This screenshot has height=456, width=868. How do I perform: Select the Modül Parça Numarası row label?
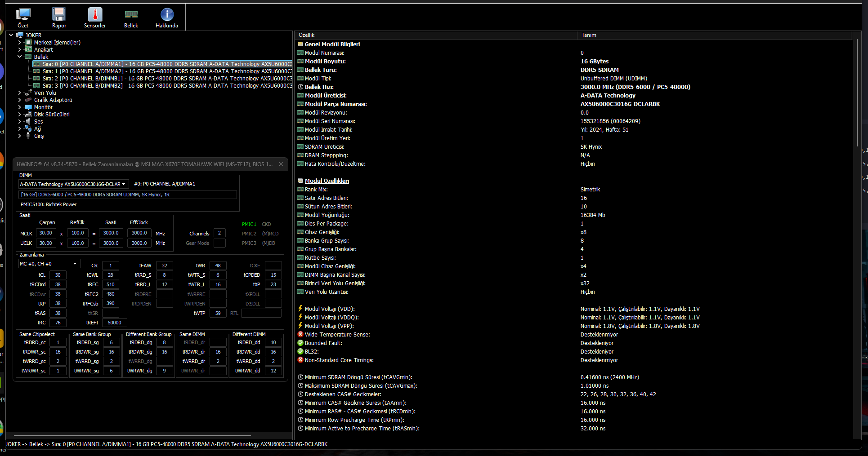pyautogui.click(x=336, y=104)
